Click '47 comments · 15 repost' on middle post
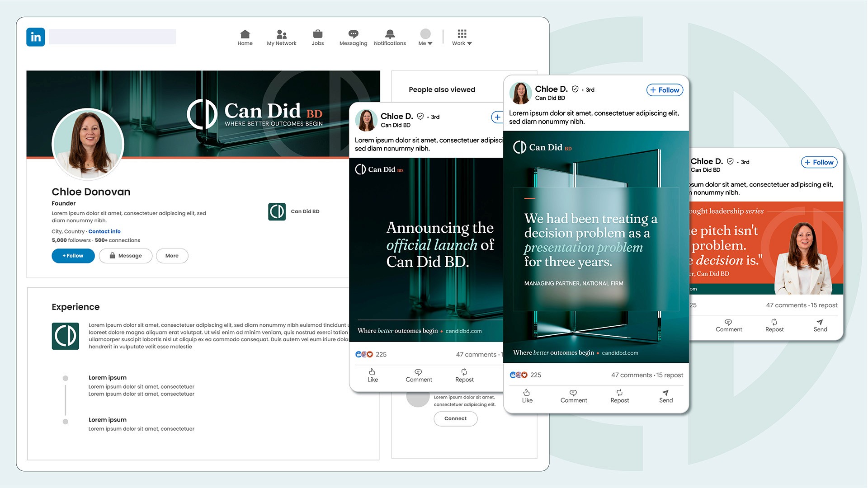This screenshot has width=868, height=488. 647,375
